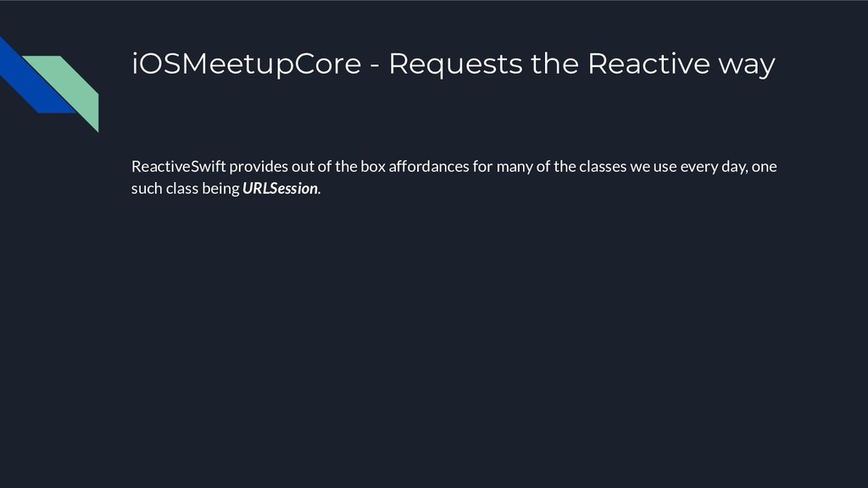Click the bold italic URLSession text
868x488 pixels.
[x=280, y=188]
